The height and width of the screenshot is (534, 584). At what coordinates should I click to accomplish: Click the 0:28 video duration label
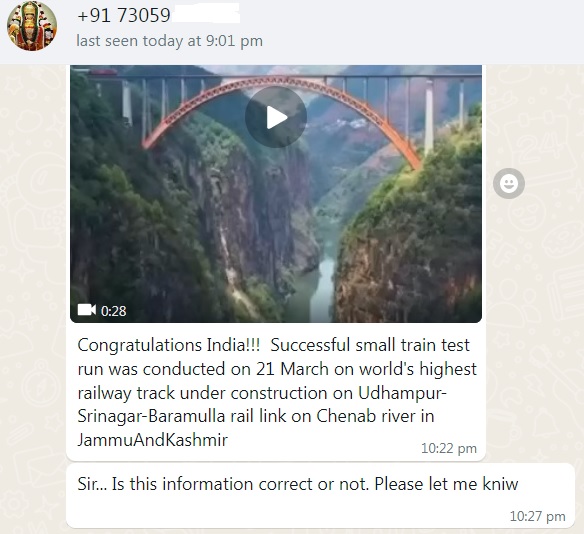[x=114, y=311]
